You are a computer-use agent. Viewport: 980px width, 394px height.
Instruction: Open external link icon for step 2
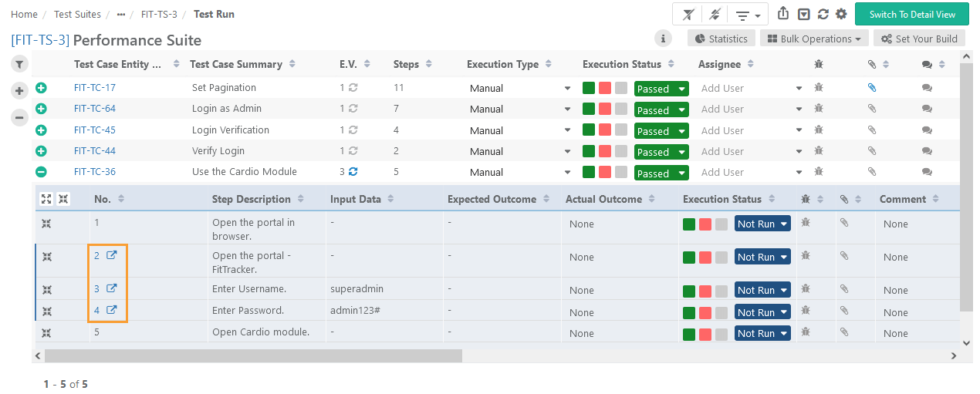click(111, 255)
